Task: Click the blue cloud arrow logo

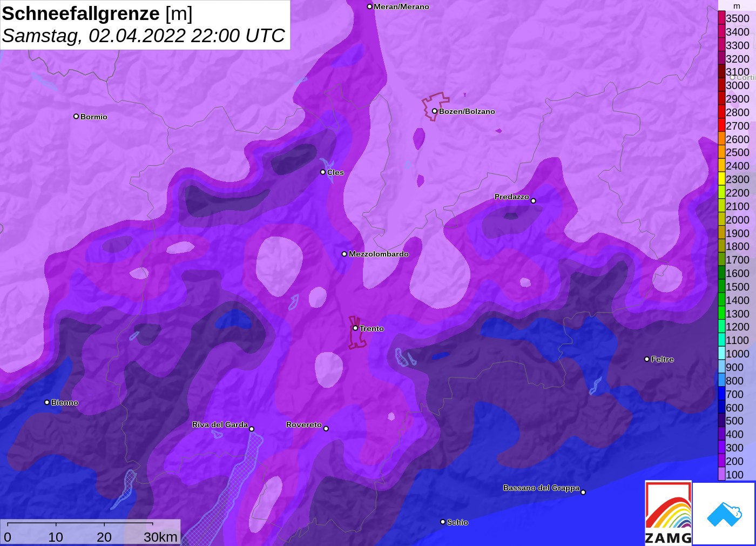Action: [724, 514]
